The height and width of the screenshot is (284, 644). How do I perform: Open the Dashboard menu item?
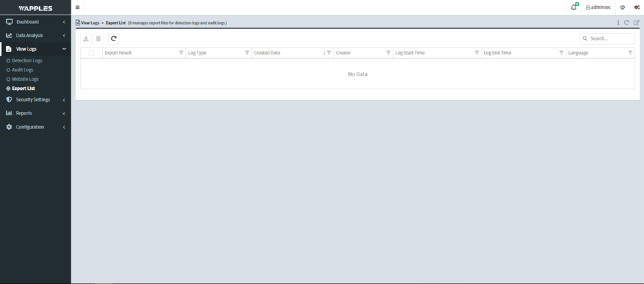point(27,22)
